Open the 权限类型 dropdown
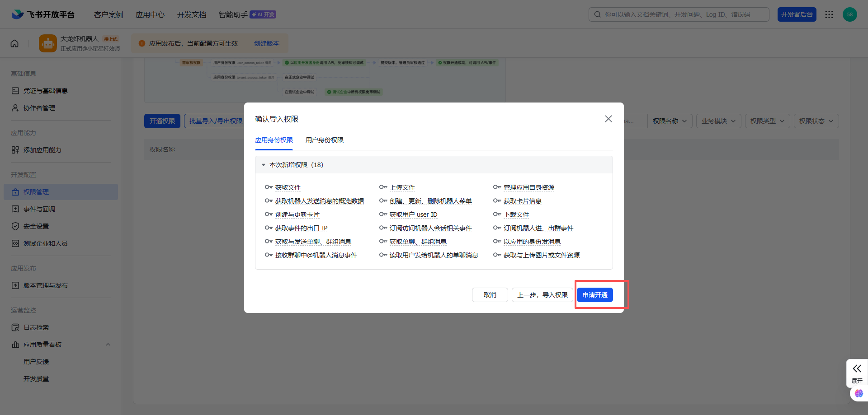Viewport: 868px width, 415px height. coord(767,121)
